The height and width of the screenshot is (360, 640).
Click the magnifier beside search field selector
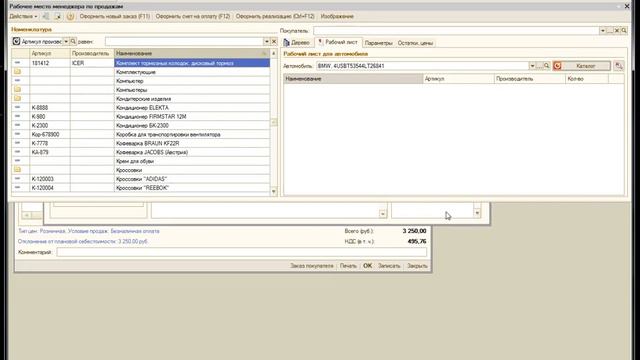pyautogui.click(x=73, y=41)
